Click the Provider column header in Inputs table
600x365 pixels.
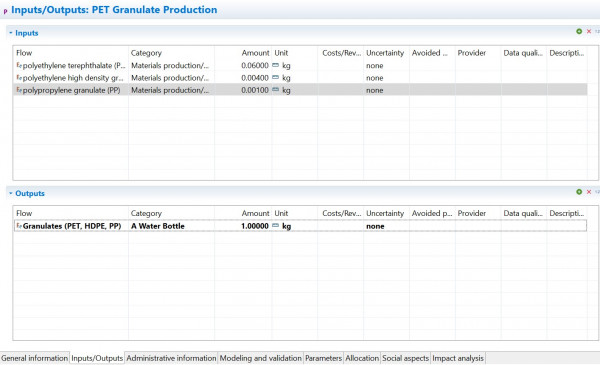[x=471, y=53]
